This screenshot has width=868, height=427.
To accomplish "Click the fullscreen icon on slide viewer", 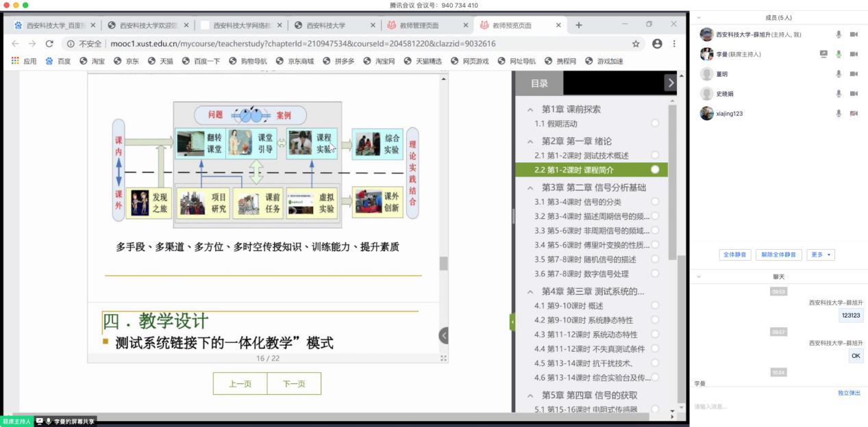I will coord(443,358).
